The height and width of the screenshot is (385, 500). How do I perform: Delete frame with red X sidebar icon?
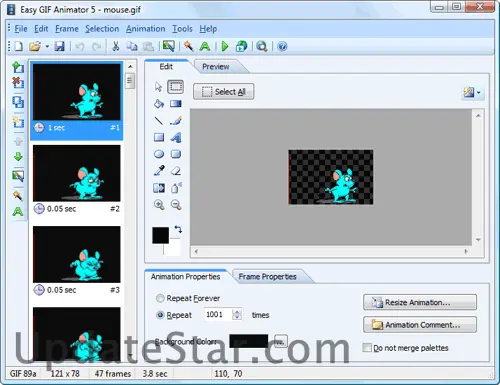point(18,82)
